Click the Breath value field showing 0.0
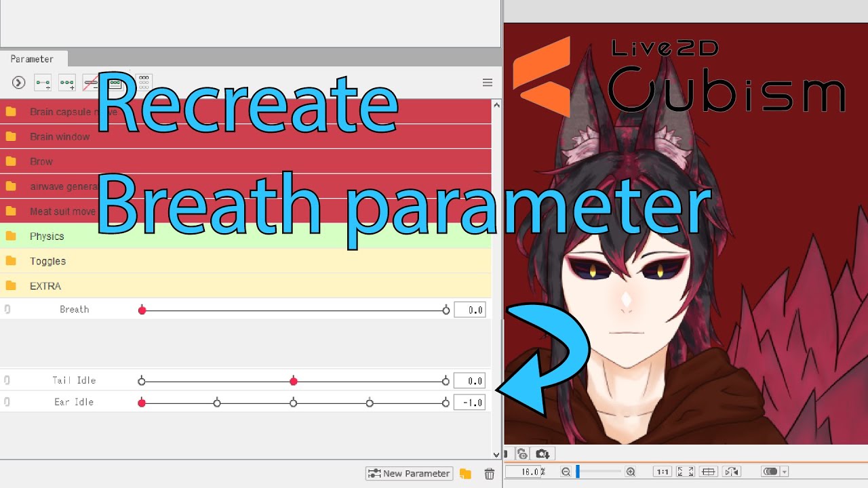The height and width of the screenshot is (488, 868). pos(469,310)
